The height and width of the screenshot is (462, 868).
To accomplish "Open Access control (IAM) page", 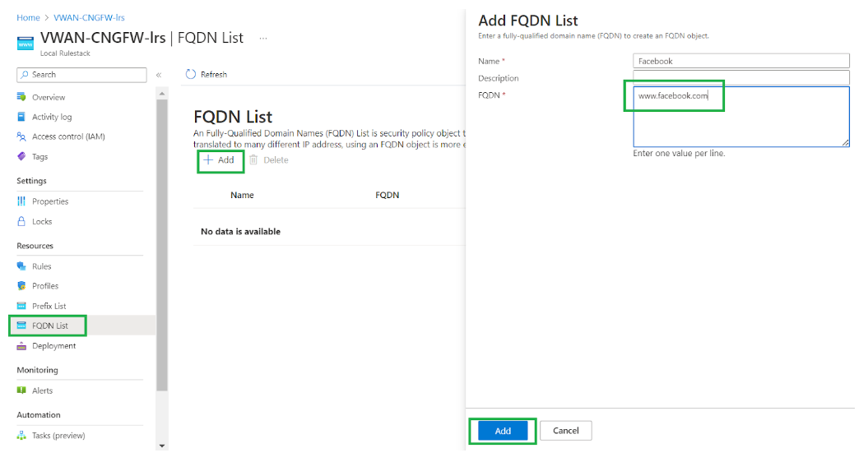I will tap(68, 136).
